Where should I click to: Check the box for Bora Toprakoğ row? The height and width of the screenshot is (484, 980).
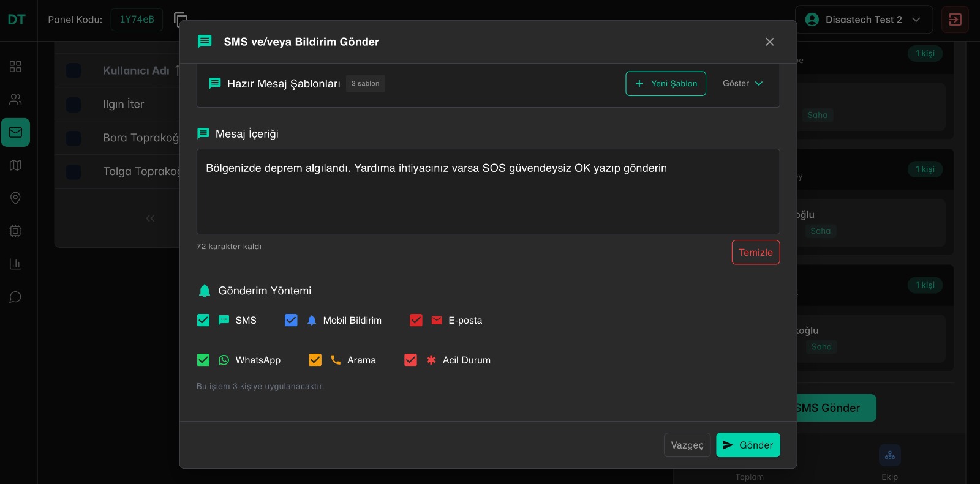73,138
